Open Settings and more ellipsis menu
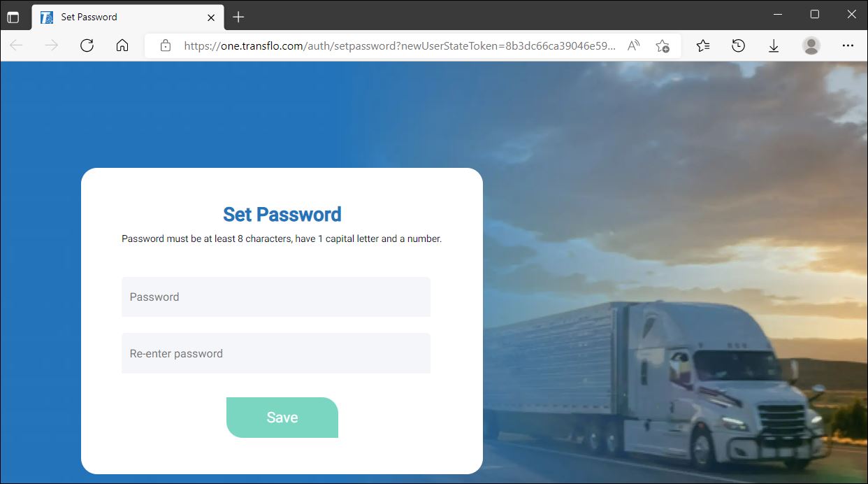The height and width of the screenshot is (484, 868). click(x=848, y=45)
